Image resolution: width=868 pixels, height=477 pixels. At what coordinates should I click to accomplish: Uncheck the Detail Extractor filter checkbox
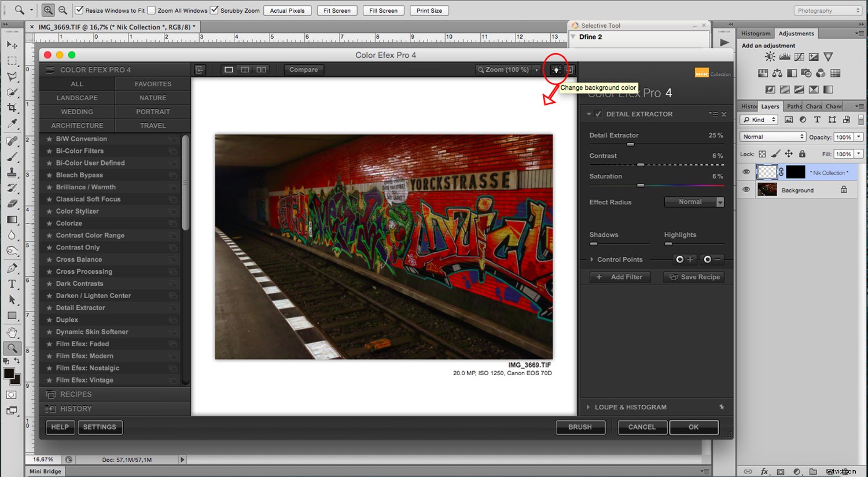[598, 114]
